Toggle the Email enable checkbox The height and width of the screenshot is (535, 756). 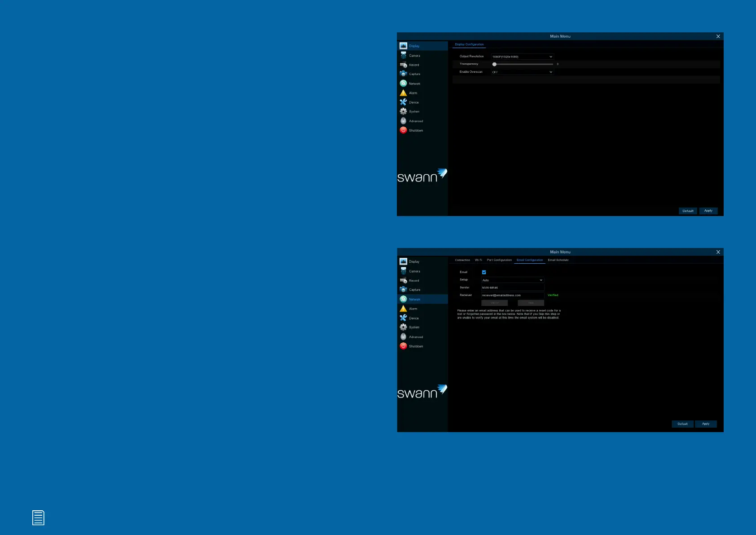[x=484, y=272]
